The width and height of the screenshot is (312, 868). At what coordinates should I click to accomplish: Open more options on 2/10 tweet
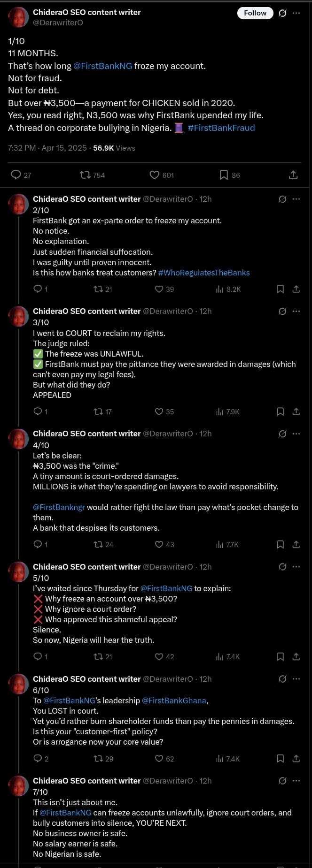[x=296, y=199]
